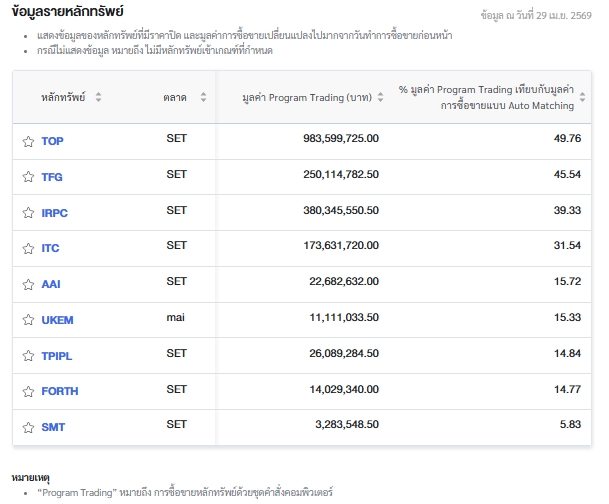Toggle the favorite star for IRPC
Image resolution: width=609 pixels, height=504 pixels.
click(28, 213)
